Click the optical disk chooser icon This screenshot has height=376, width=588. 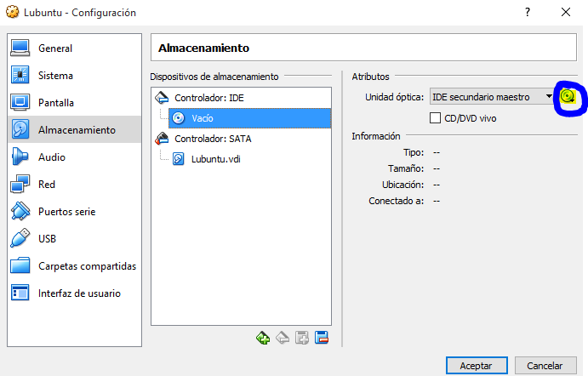[568, 97]
